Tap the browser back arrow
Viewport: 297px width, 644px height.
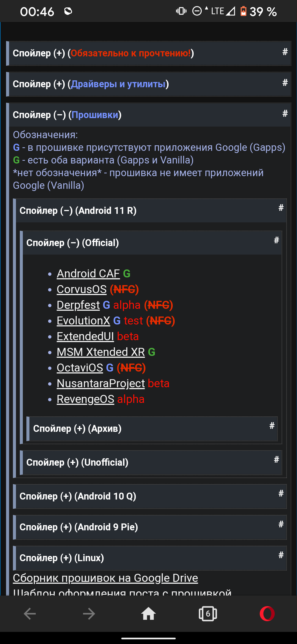[30, 614]
